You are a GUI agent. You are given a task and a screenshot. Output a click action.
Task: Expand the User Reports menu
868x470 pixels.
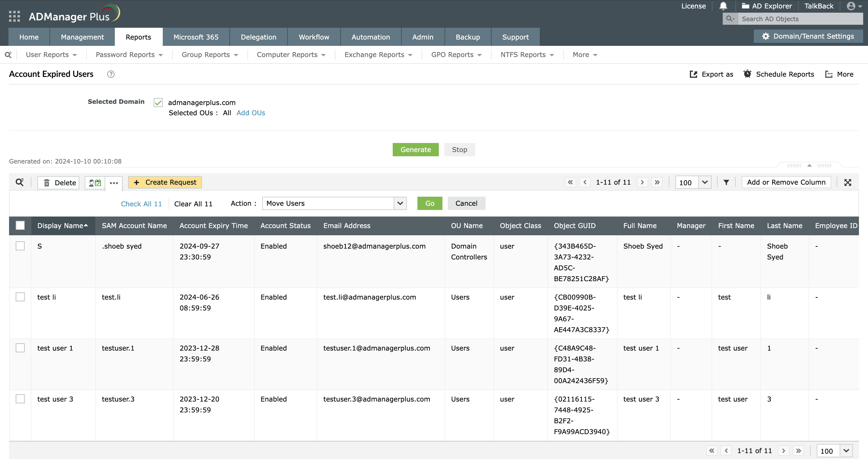[51, 54]
